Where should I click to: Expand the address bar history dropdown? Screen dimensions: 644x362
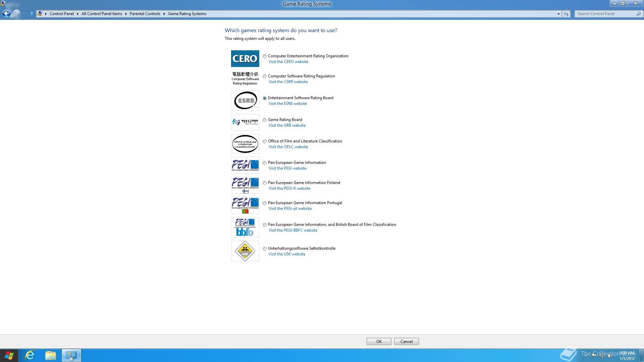pos(558,14)
